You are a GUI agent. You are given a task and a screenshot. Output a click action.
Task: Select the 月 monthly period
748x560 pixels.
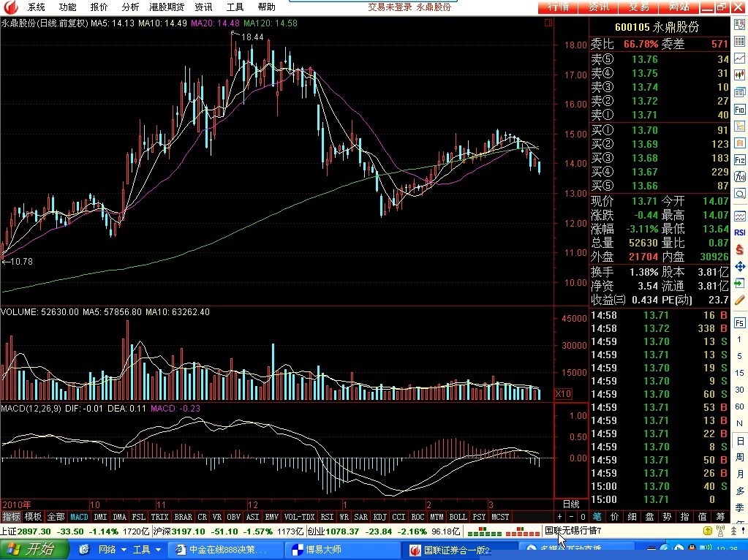point(740,474)
